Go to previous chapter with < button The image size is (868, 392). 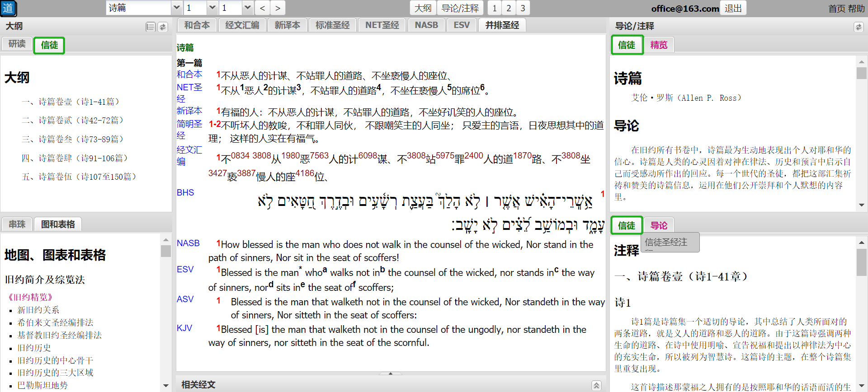pyautogui.click(x=262, y=8)
